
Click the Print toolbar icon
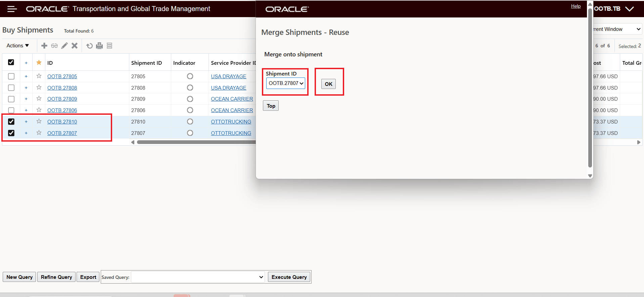(x=99, y=46)
